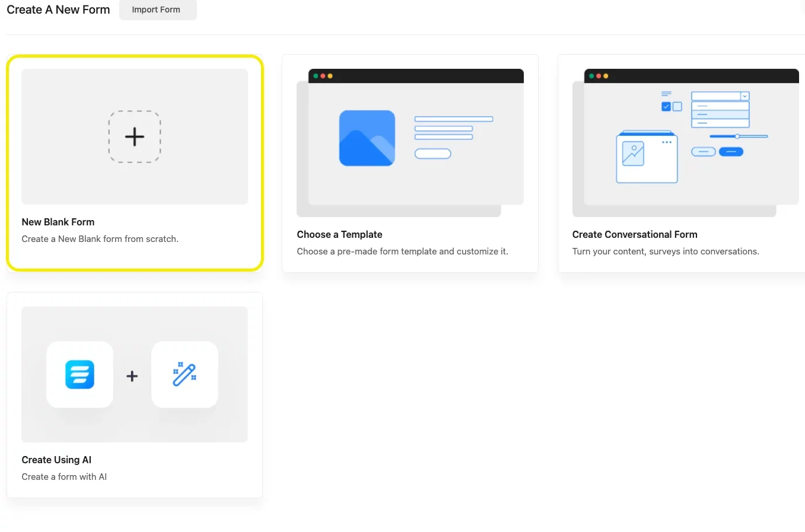Click the blue image placeholder icon in template
Image resolution: width=805 pixels, height=532 pixels.
click(367, 138)
